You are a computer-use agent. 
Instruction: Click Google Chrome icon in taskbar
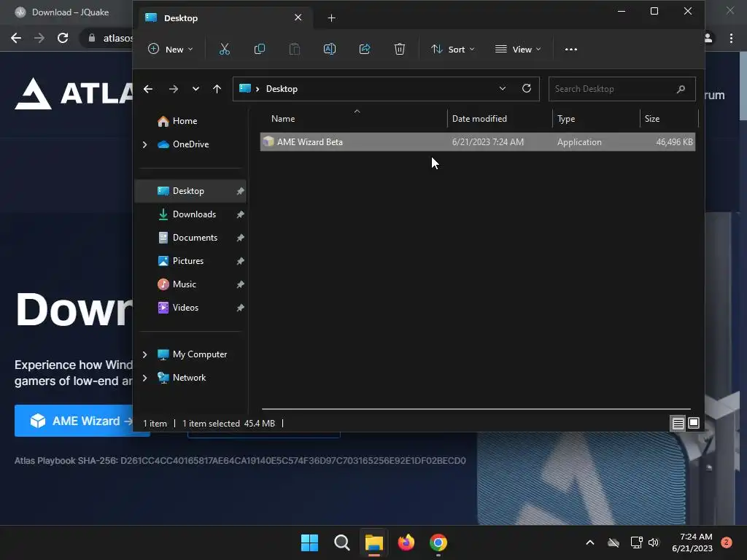pos(438,542)
